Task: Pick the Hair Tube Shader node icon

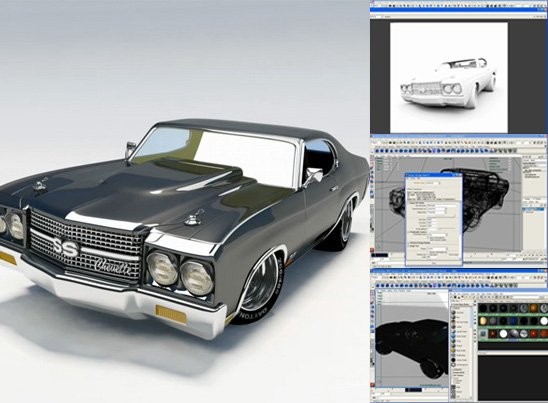Action: (453, 322)
